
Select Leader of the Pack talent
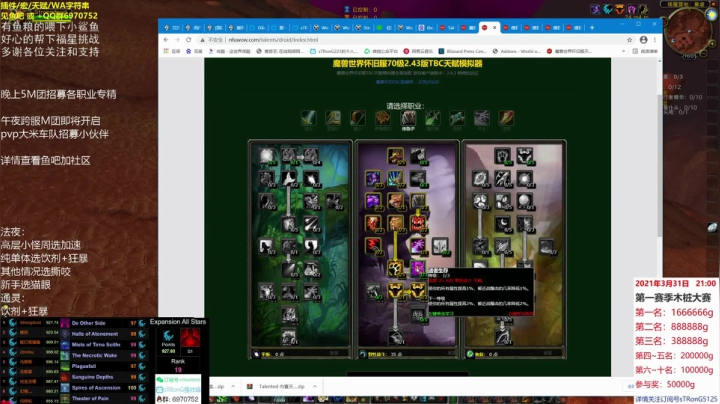point(395,291)
